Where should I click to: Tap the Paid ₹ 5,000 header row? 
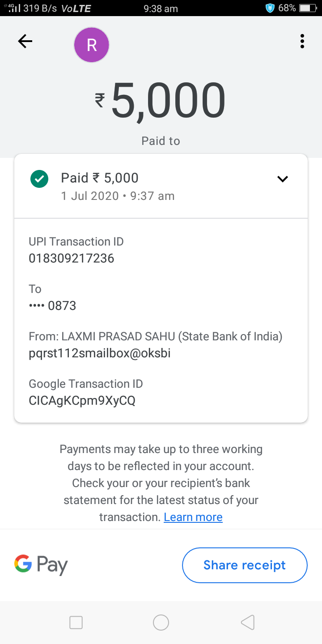(134, 178)
